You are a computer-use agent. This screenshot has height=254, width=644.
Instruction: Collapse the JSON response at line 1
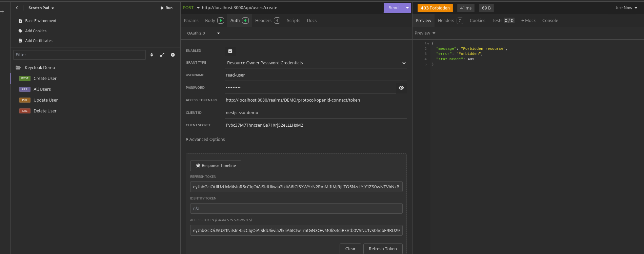click(x=428, y=44)
